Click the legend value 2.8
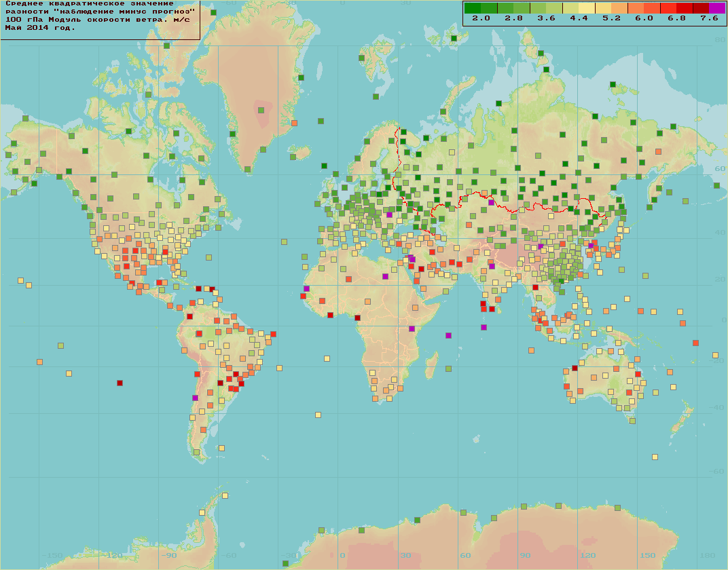728x570 pixels. point(513,18)
